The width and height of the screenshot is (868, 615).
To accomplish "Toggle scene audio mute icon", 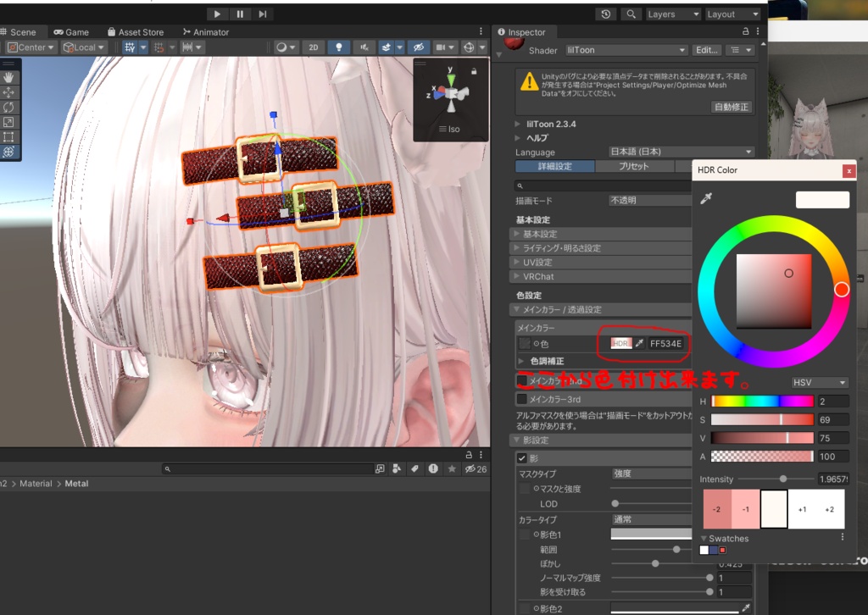I will (x=364, y=47).
